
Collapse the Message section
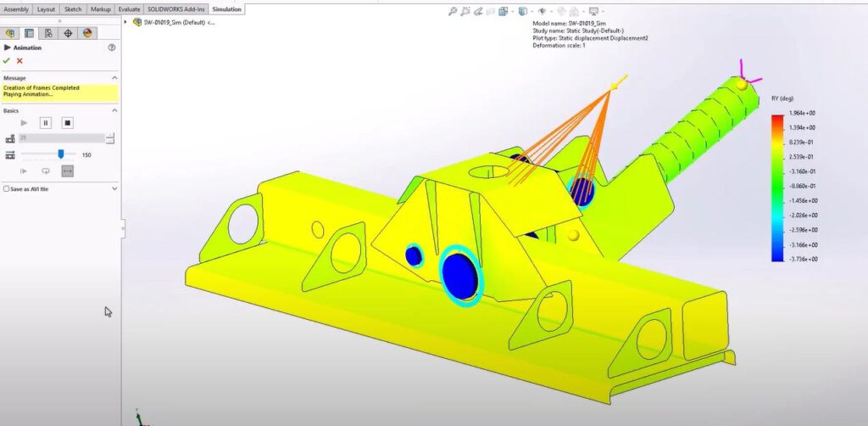coord(114,78)
